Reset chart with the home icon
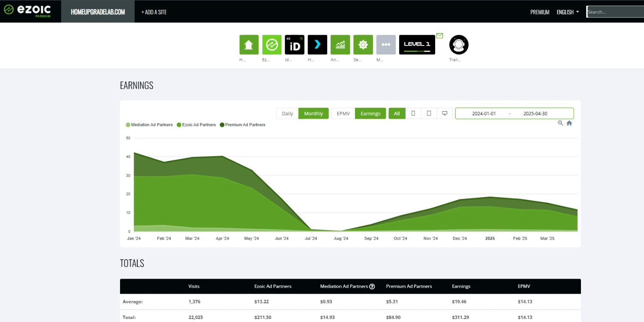 pyautogui.click(x=569, y=123)
